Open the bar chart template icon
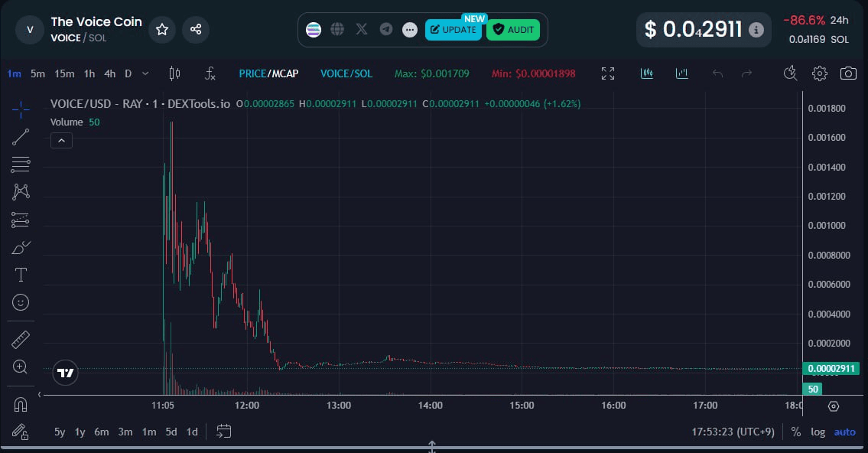 682,73
